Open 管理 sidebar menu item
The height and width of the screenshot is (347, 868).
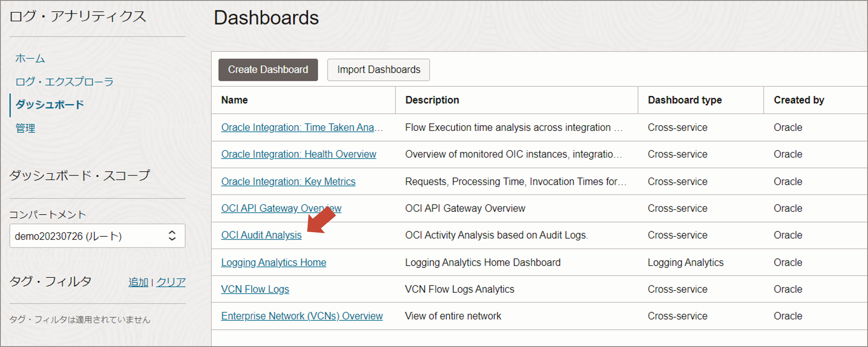[25, 128]
